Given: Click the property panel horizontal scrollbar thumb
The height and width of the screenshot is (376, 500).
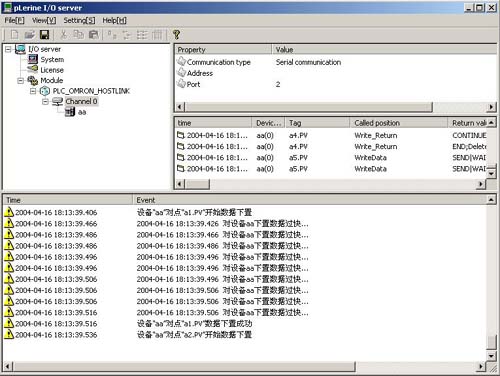Looking at the screenshot, I should [x=309, y=107].
